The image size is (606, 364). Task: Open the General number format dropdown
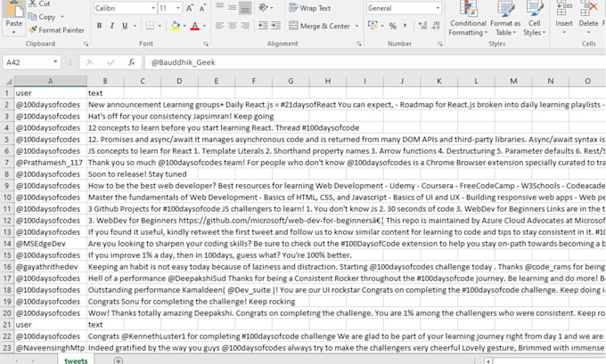pos(438,8)
